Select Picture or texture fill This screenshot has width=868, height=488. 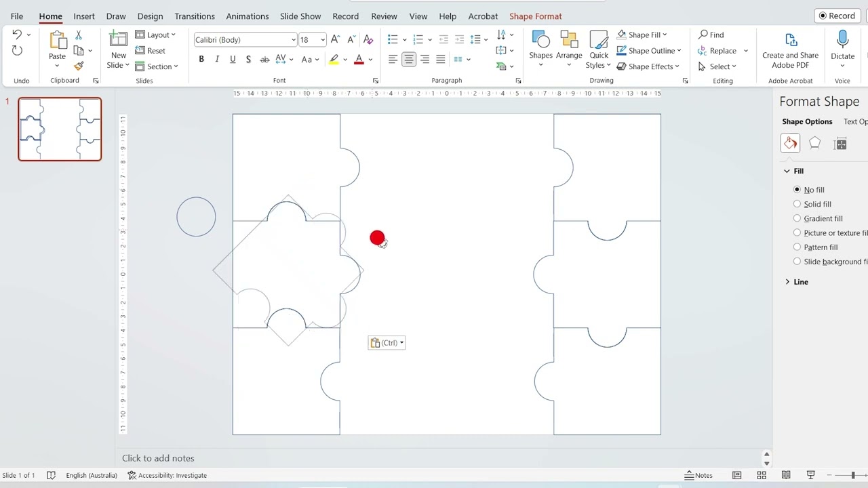click(797, 232)
